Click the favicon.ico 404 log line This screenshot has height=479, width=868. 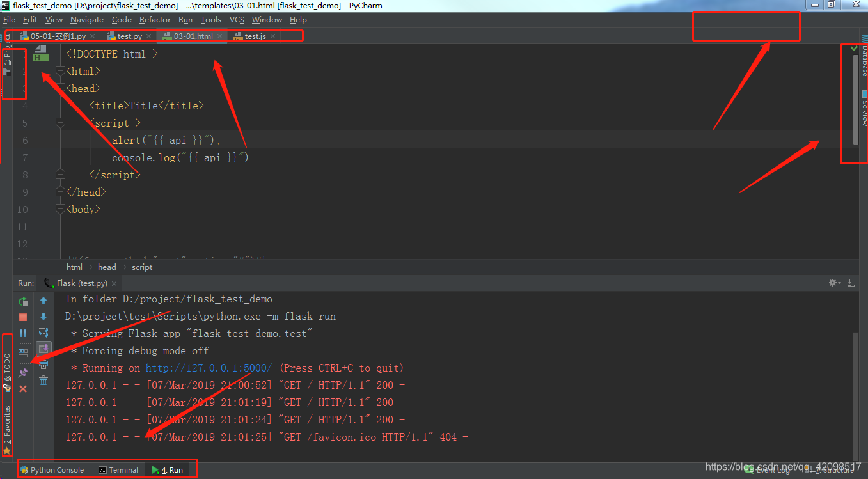[x=267, y=437]
